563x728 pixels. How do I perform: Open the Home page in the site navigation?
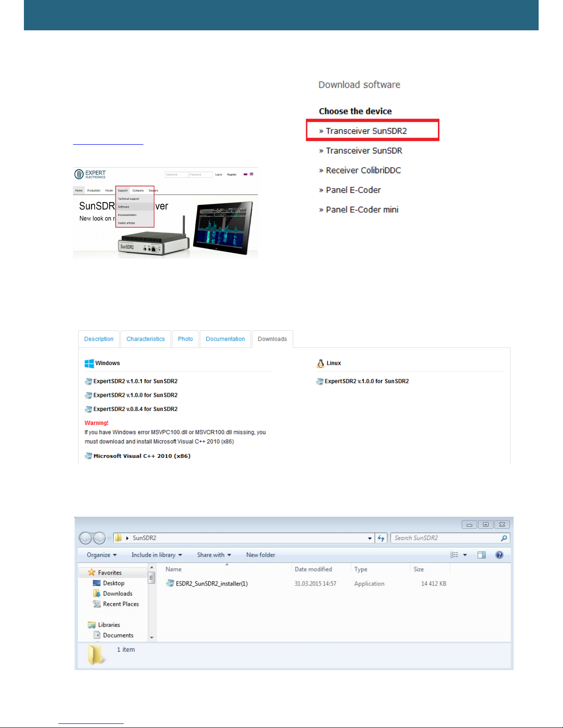79,190
